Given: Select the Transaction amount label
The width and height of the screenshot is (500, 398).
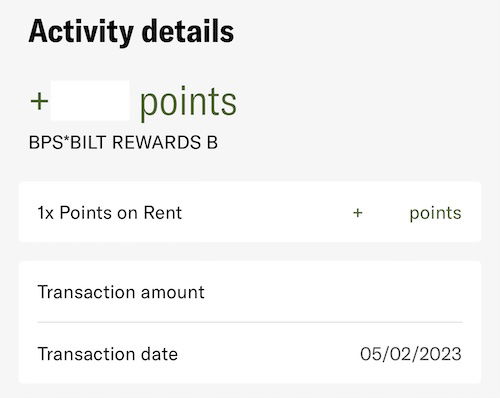Looking at the screenshot, I should tap(121, 292).
